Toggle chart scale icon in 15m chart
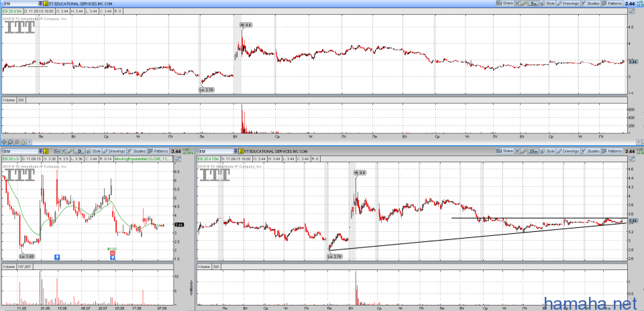The image size is (644, 311). click(x=632, y=159)
